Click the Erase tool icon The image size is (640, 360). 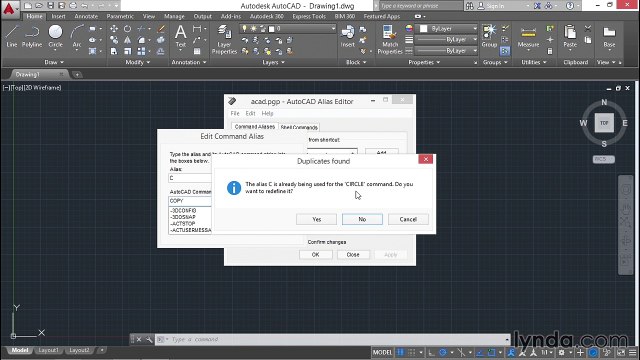161,29
